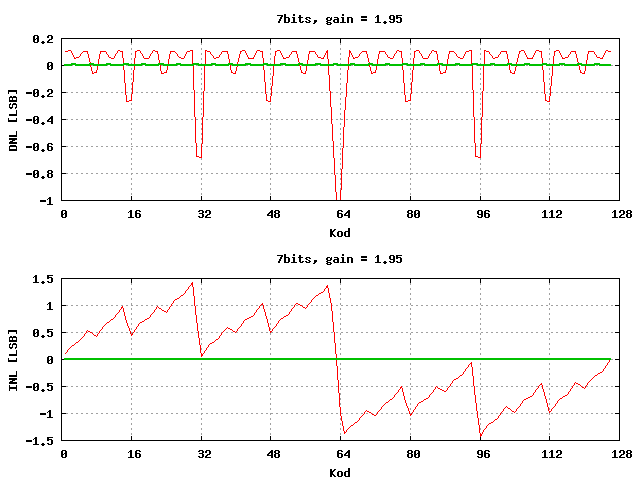The image size is (640, 480).
Task: Select the DNL dip near code 96
Action: tap(479, 156)
